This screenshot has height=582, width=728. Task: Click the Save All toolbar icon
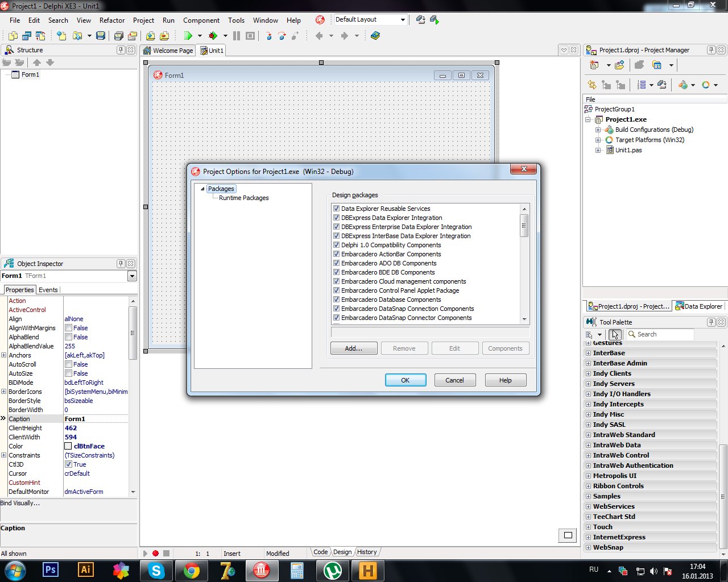pos(118,36)
